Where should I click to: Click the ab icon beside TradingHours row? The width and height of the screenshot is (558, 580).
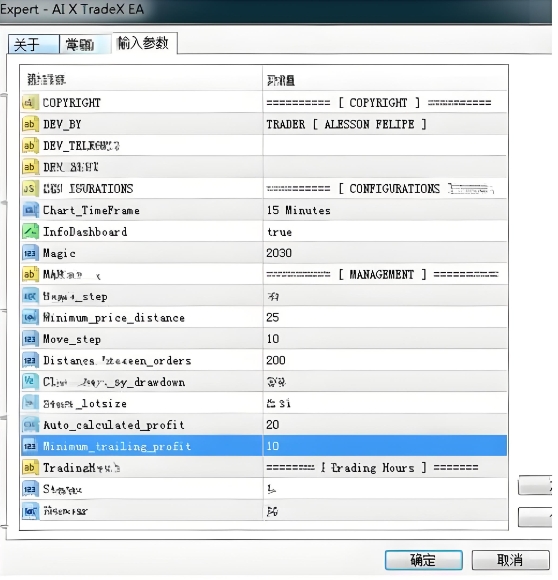pos(30,468)
